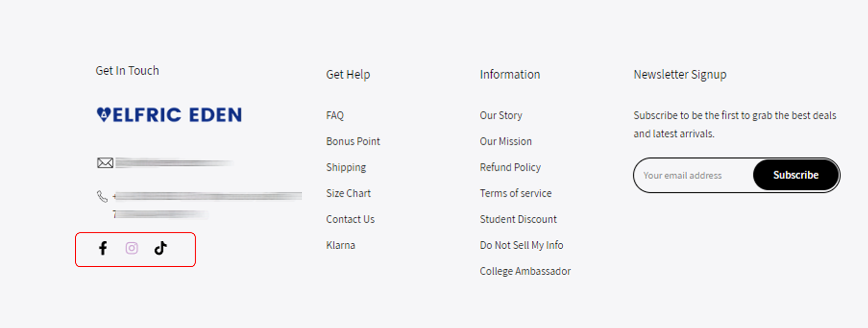View the Refund Policy
Image resolution: width=868 pixels, height=328 pixels.
tap(510, 167)
